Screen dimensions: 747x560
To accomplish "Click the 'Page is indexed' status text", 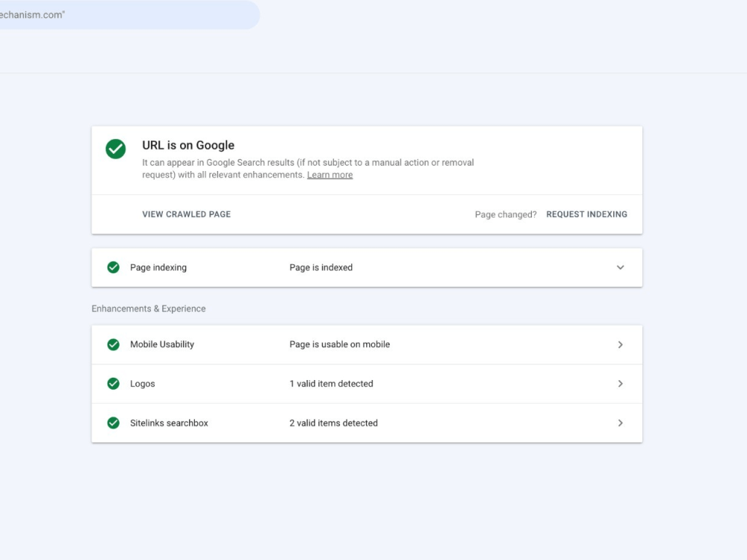I will click(x=321, y=267).
